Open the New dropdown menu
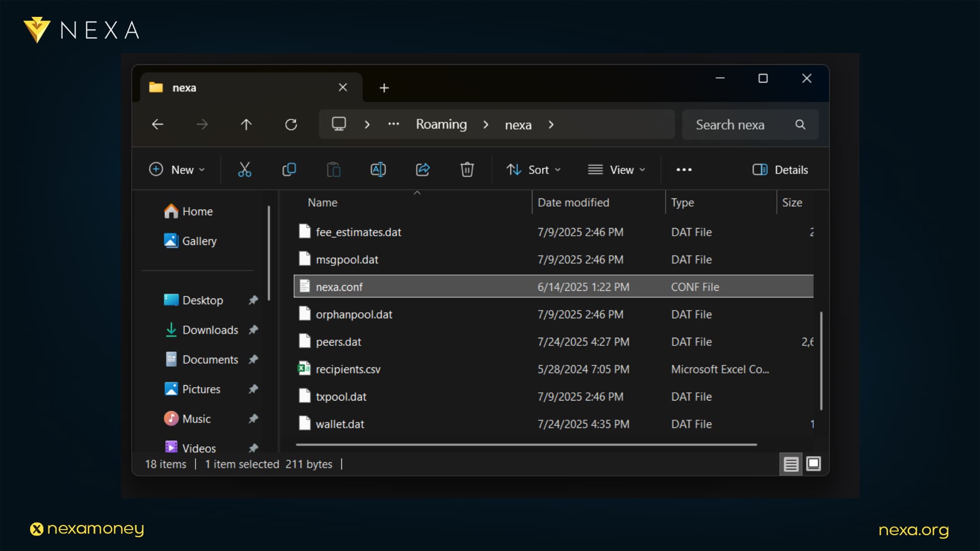 click(x=177, y=169)
